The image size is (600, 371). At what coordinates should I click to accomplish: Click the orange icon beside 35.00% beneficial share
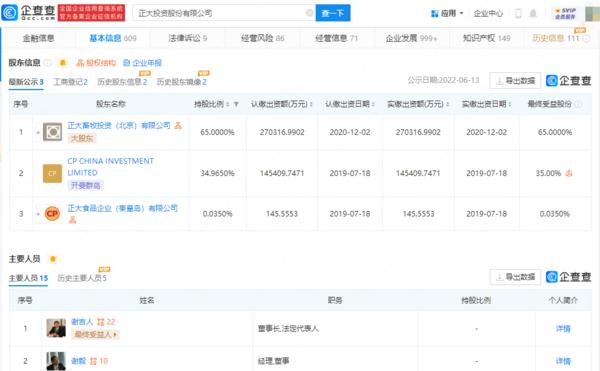569,173
